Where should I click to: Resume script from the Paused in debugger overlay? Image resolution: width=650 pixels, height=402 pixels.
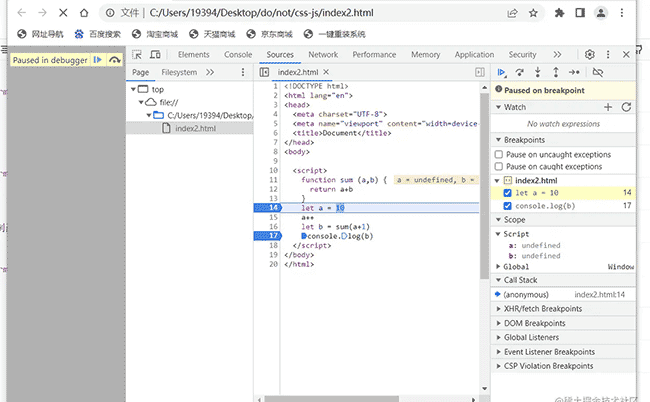click(x=98, y=60)
